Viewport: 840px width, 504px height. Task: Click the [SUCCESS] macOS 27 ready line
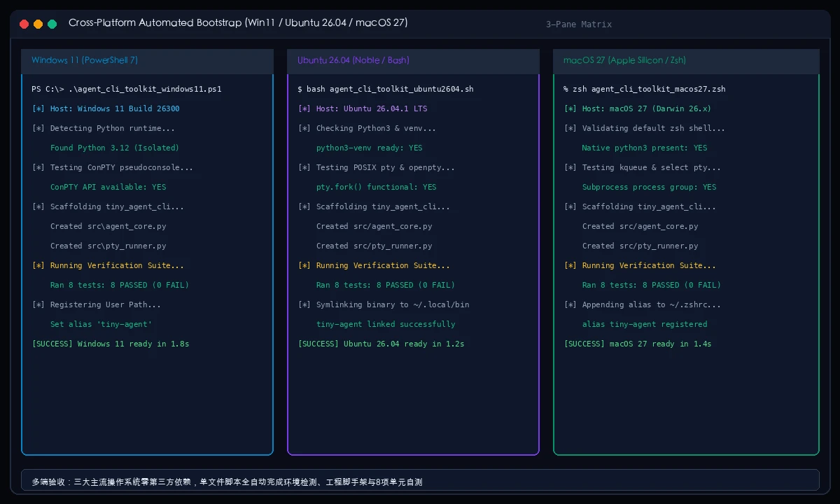click(x=638, y=344)
